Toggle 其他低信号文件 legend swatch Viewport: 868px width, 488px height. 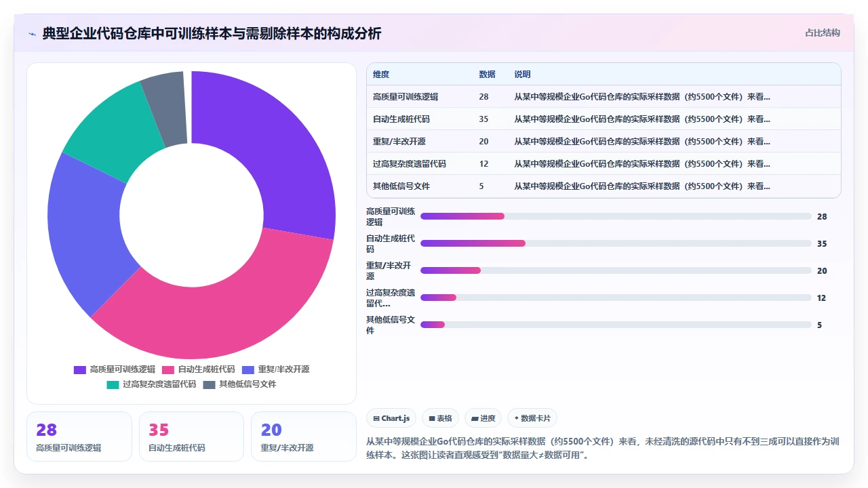[209, 384]
